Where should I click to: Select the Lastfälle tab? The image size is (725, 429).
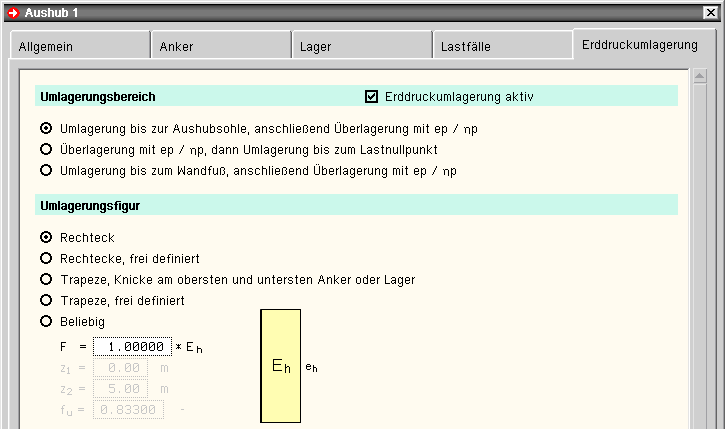click(502, 47)
